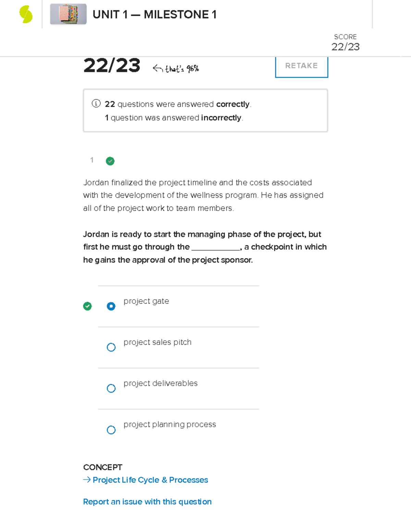Click the "project gate" answer text
The width and height of the screenshot is (411, 532).
coord(146,301)
